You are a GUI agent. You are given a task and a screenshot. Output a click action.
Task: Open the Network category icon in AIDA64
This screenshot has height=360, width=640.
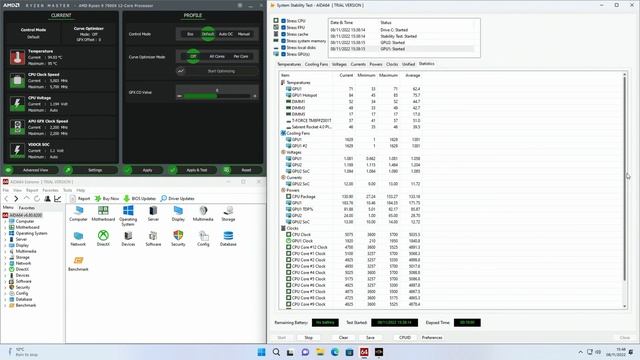tap(78, 236)
